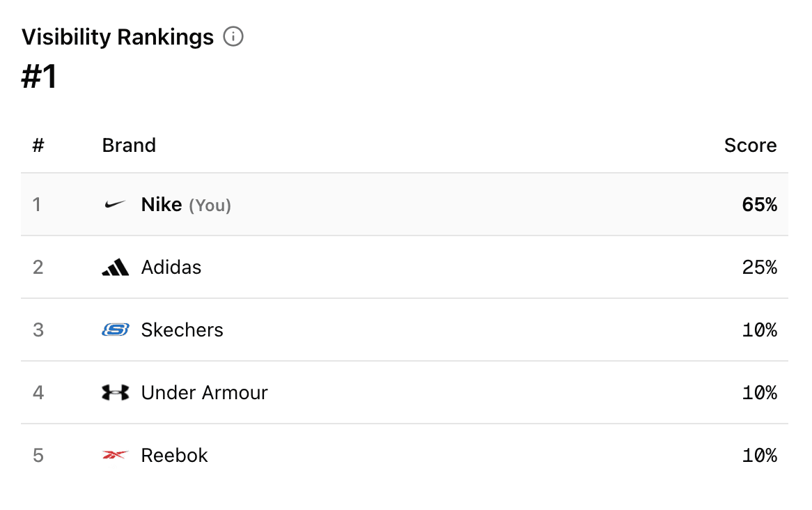Select the Nike brand name
This screenshot has width=812, height=510.
point(162,205)
